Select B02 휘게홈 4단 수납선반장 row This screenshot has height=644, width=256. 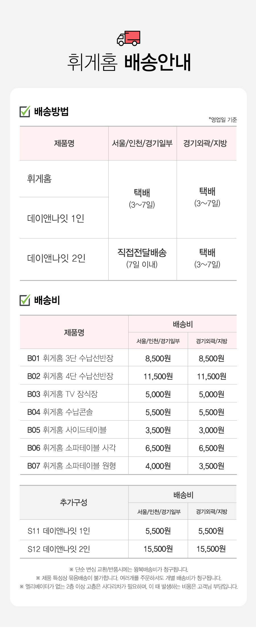(128, 376)
